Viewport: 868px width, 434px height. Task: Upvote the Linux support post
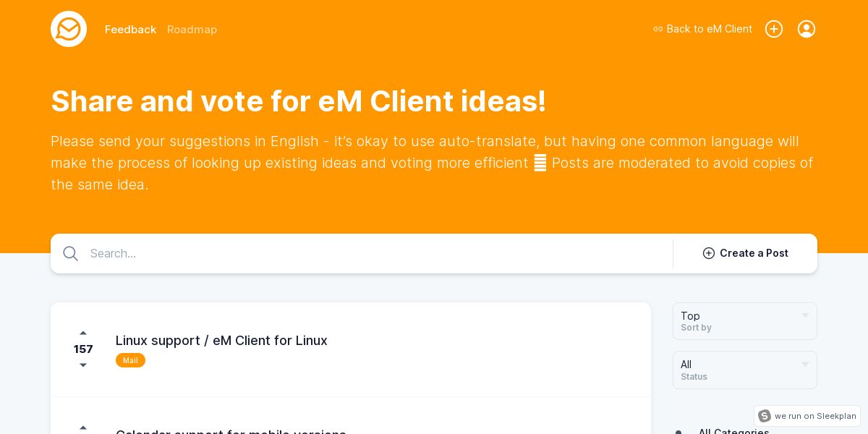tap(83, 333)
